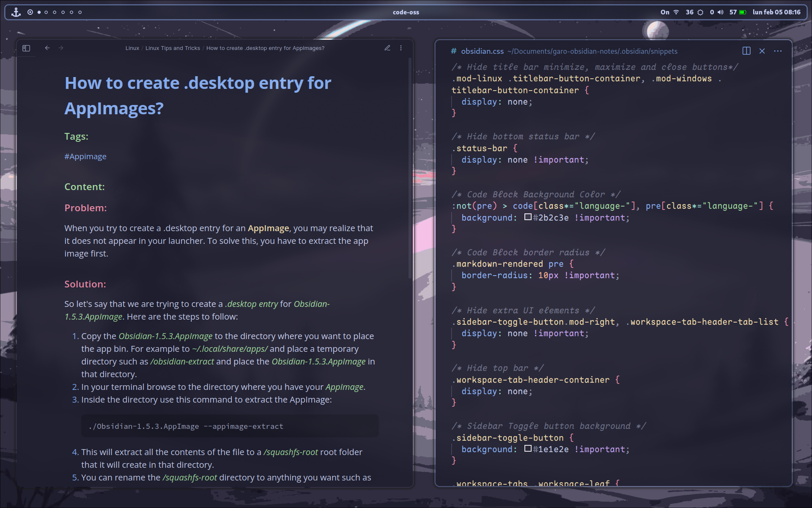Toggle the Obsidian left sidebar
Image resolution: width=812 pixels, height=508 pixels.
[26, 48]
